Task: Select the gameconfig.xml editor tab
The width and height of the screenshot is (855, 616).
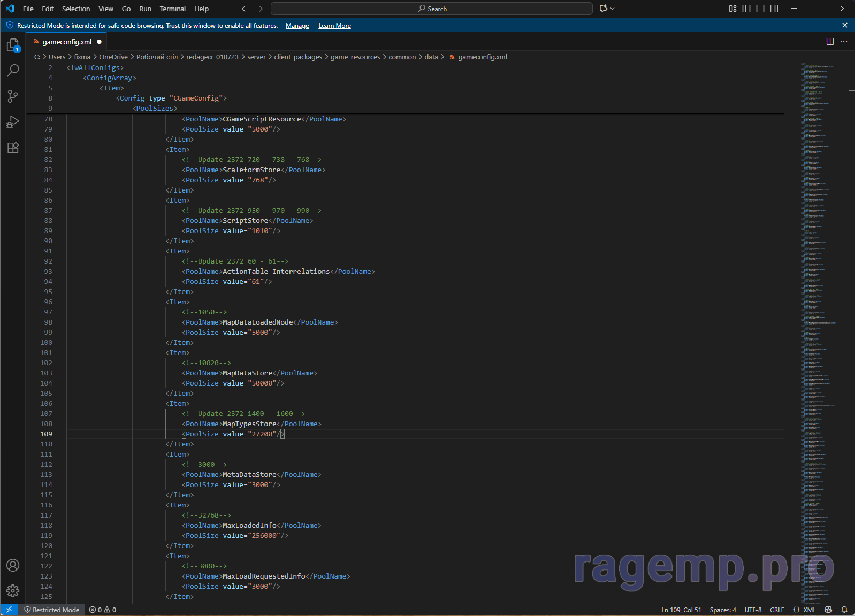Action: click(x=67, y=42)
